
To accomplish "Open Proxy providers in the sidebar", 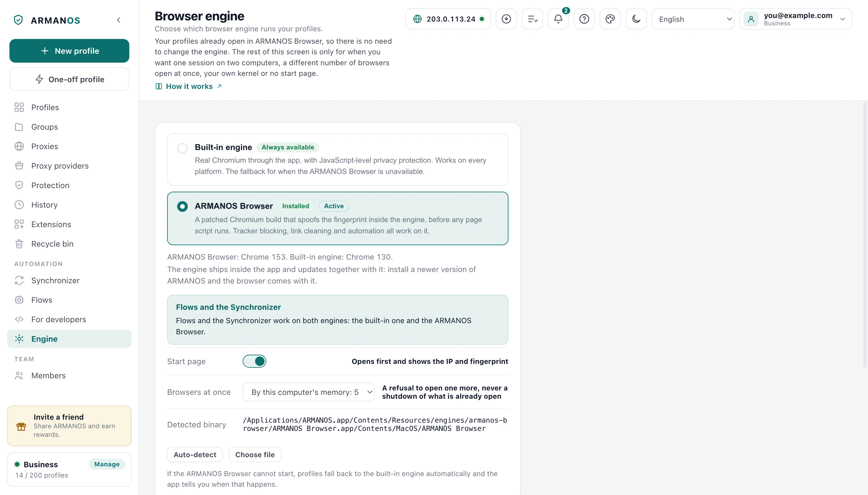I will coord(69,166).
